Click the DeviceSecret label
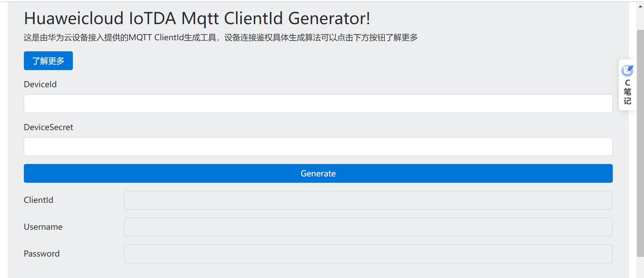 point(48,127)
